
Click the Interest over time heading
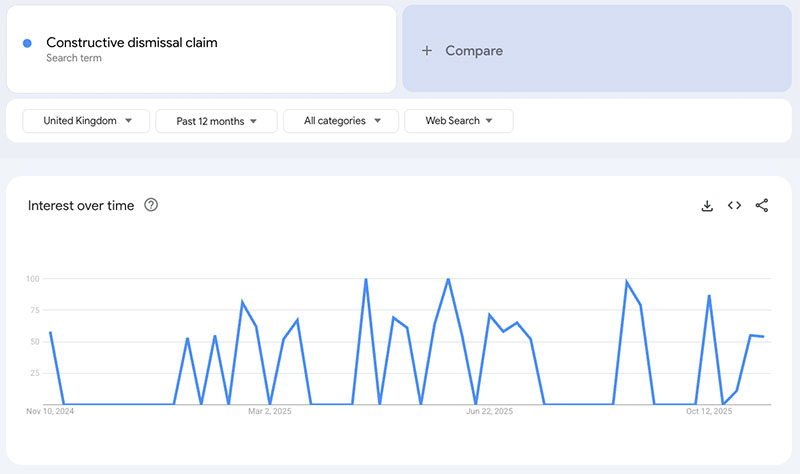80,206
